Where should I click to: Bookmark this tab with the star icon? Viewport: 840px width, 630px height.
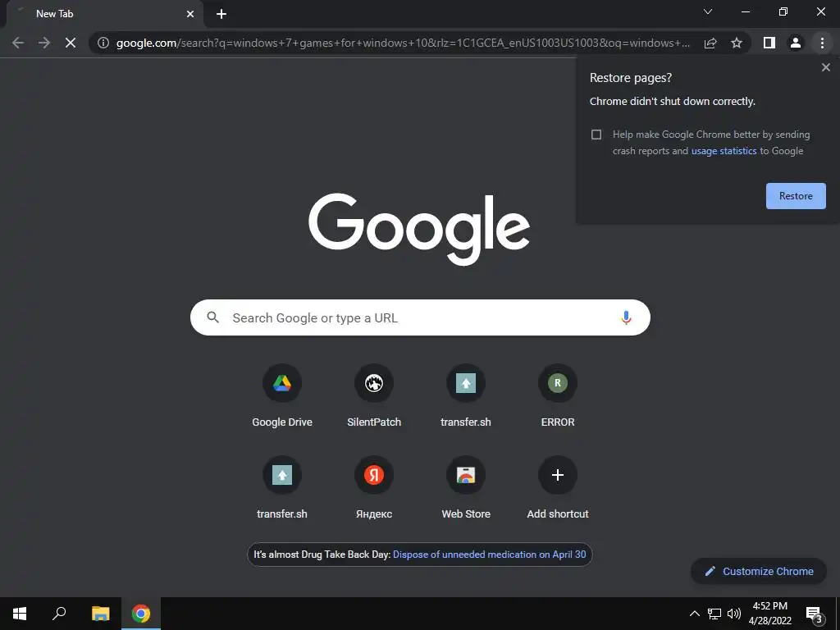(x=737, y=43)
